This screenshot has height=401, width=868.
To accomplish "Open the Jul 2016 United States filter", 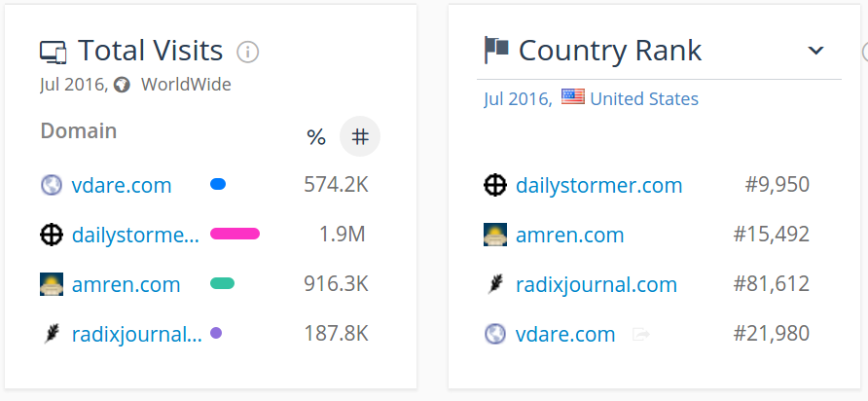I will click(x=591, y=98).
